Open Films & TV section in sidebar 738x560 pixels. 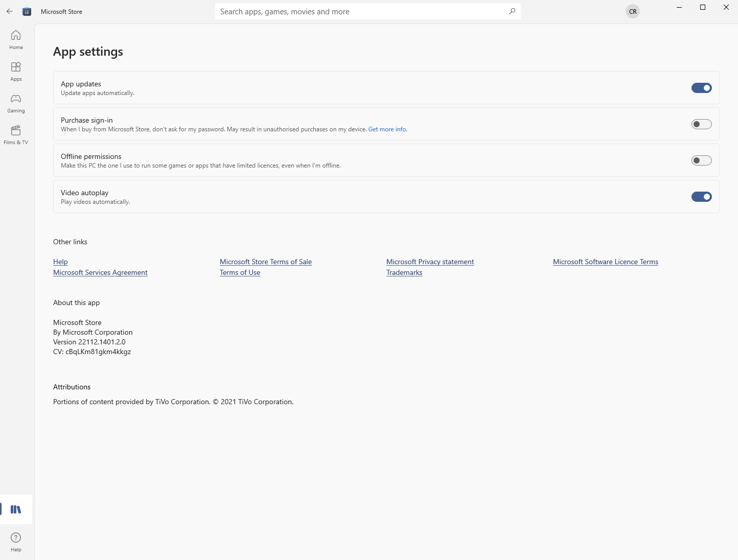(16, 135)
